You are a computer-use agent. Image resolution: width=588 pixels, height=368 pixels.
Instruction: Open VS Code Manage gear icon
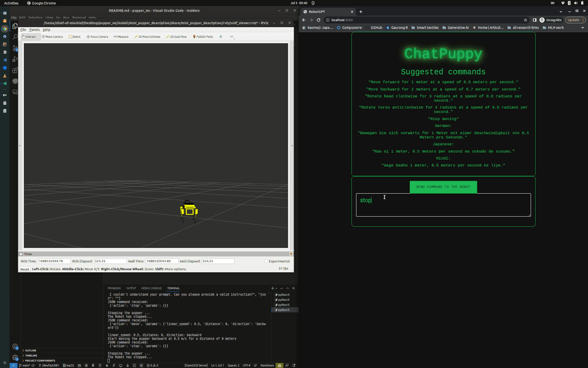coord(15,358)
